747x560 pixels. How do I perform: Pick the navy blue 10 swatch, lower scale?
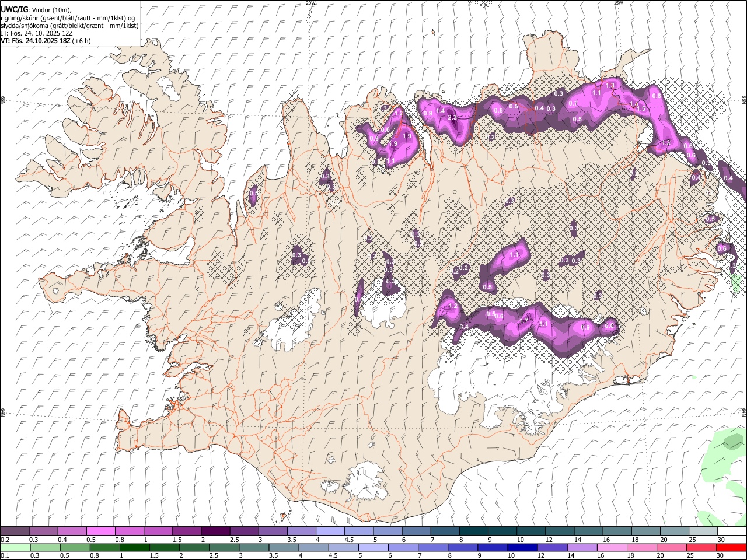pyautogui.click(x=521, y=547)
